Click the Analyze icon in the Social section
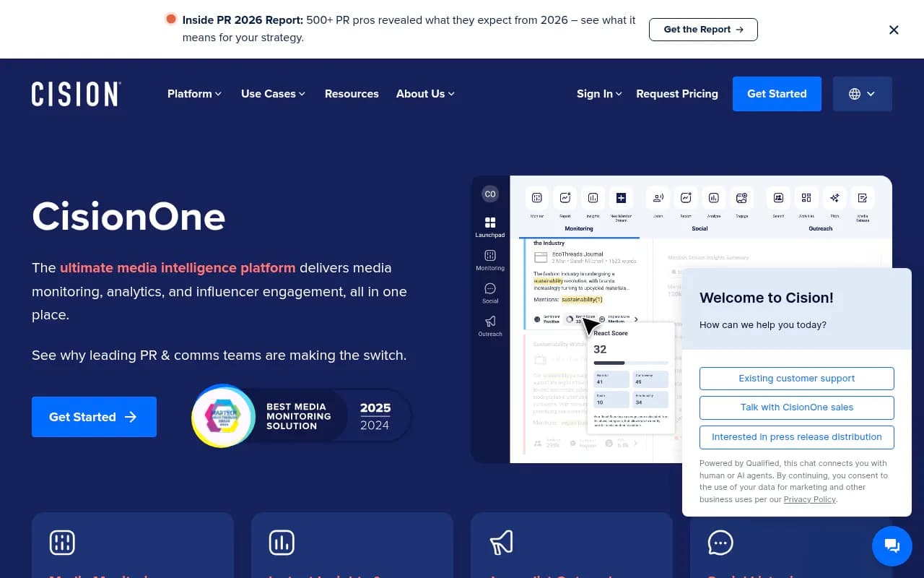The image size is (924, 578). [713, 198]
